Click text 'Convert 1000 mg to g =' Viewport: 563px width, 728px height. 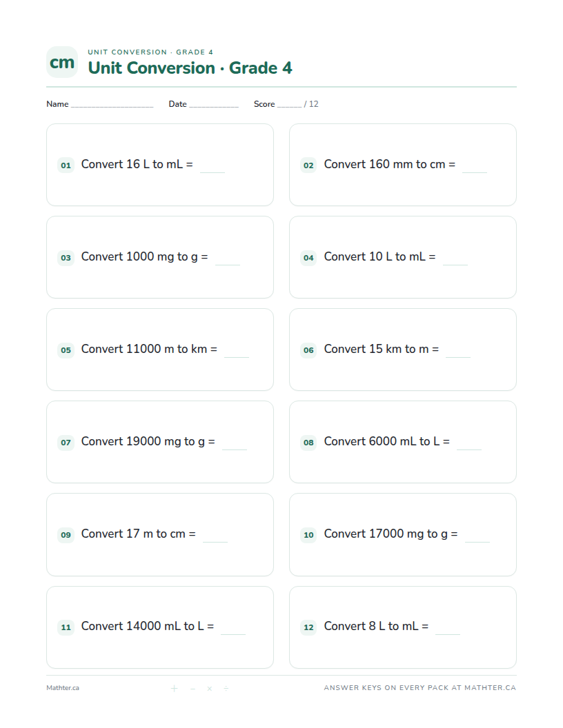point(144,256)
